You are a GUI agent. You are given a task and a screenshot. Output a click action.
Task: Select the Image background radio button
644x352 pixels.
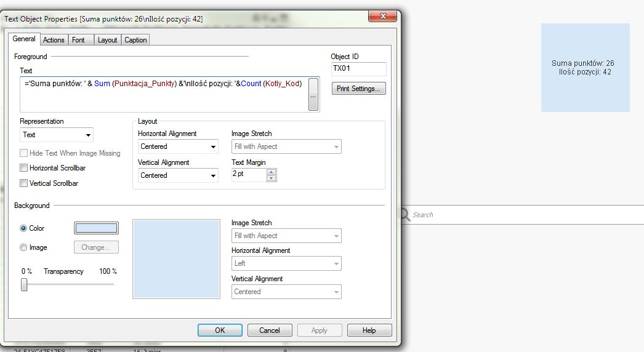pyautogui.click(x=23, y=247)
